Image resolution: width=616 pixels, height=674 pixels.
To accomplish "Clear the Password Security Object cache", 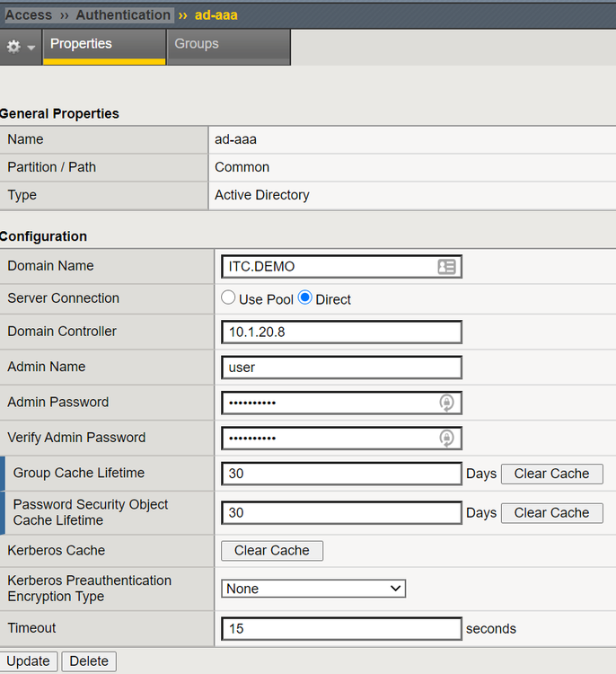I will click(551, 512).
